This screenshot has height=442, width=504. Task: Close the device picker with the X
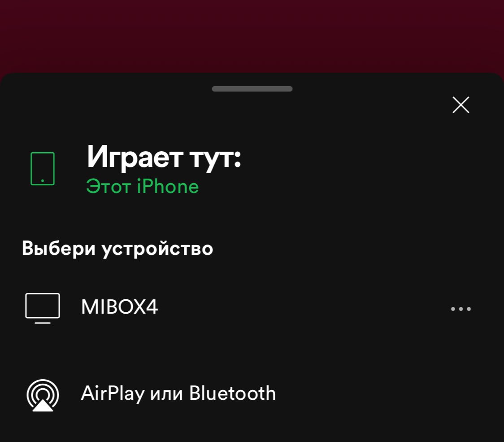click(461, 105)
